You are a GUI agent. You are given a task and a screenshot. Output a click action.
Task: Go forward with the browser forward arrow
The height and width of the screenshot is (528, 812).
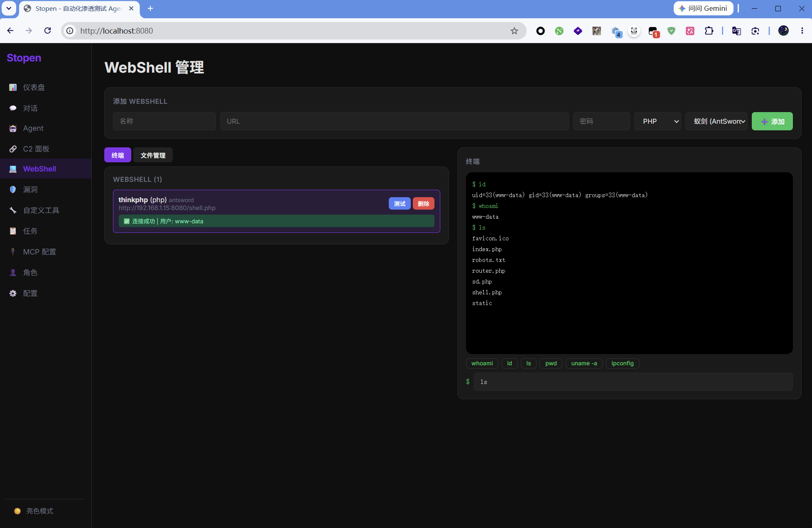(x=29, y=31)
